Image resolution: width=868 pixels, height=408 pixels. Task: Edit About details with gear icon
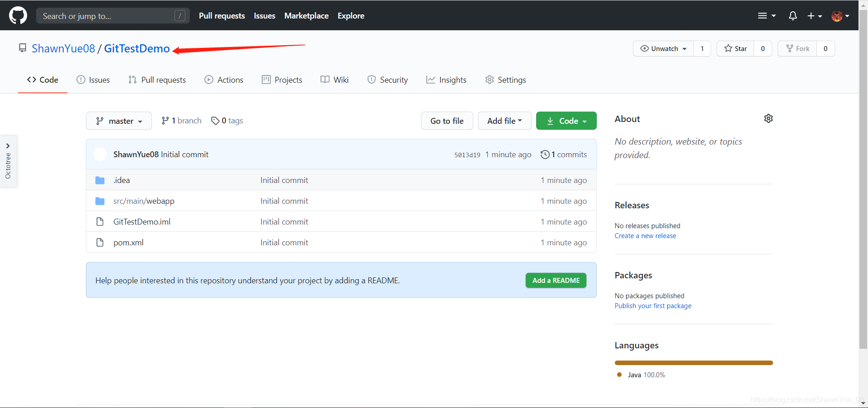coord(769,118)
